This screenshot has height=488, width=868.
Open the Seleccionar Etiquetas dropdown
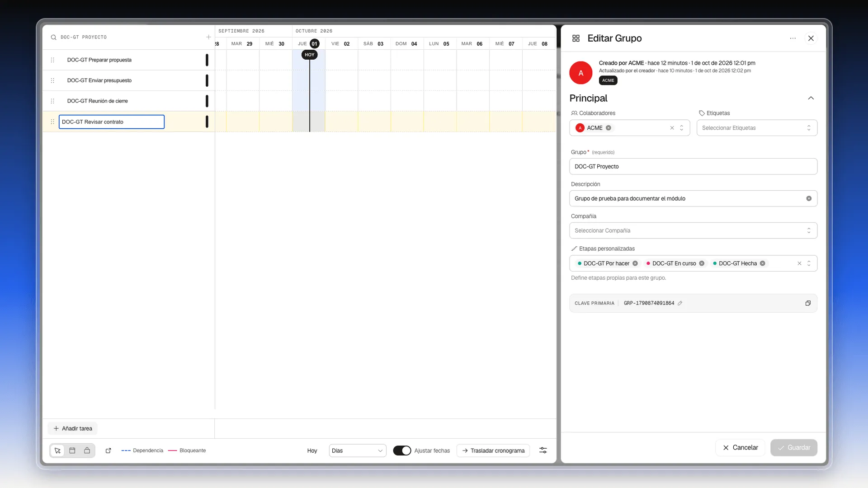pos(757,128)
